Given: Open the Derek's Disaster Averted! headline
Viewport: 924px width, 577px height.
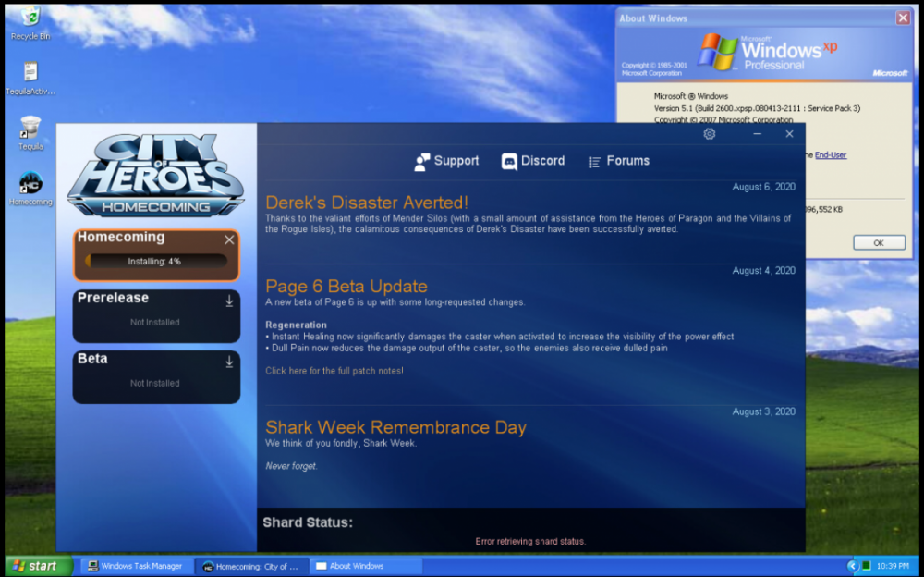Looking at the screenshot, I should click(x=367, y=203).
